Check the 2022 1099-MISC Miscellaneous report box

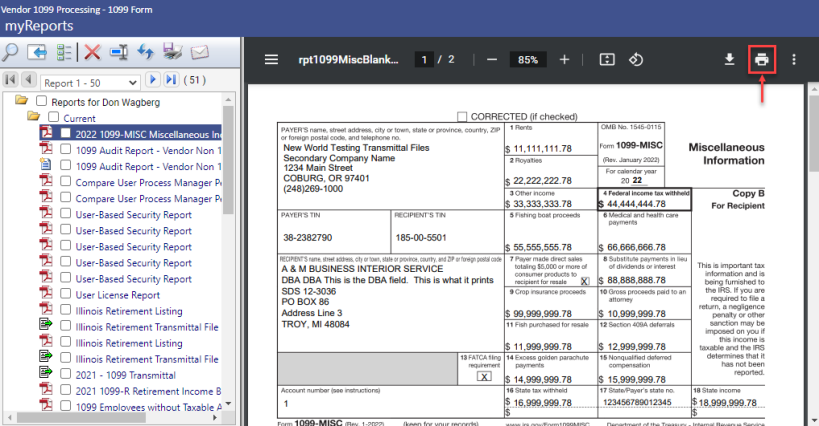click(65, 133)
